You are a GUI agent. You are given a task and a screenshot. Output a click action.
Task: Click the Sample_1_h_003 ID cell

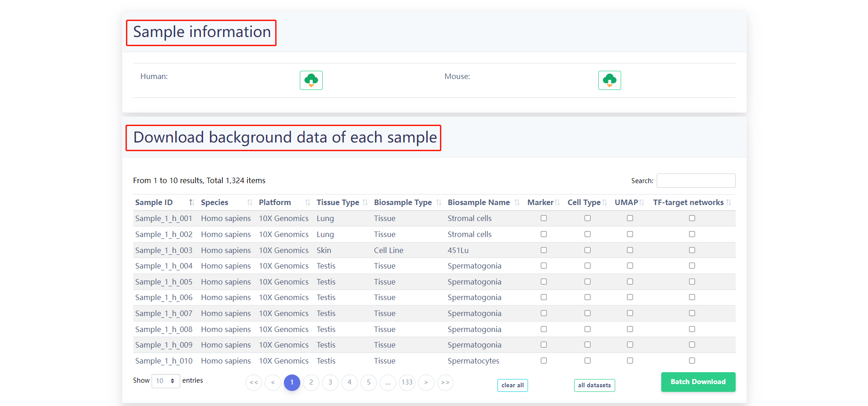click(x=164, y=250)
